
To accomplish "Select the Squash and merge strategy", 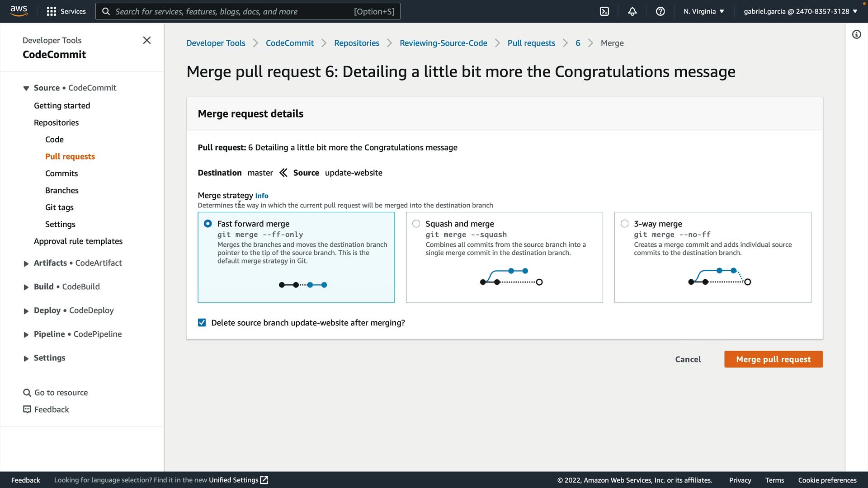I will pyautogui.click(x=416, y=224).
